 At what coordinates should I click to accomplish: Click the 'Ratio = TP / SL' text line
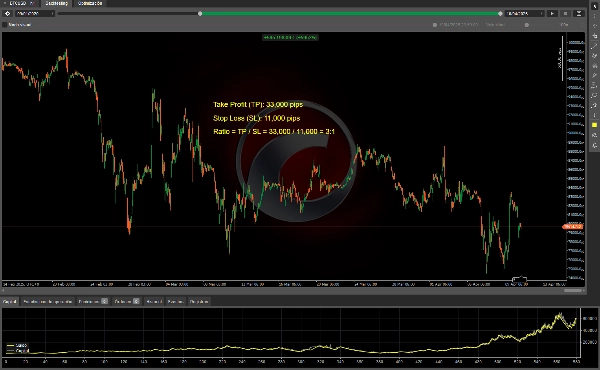click(274, 131)
